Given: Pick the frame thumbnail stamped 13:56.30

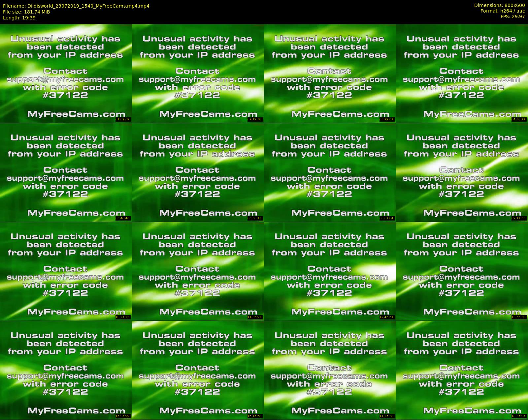Looking at the screenshot, I should click(462, 271).
